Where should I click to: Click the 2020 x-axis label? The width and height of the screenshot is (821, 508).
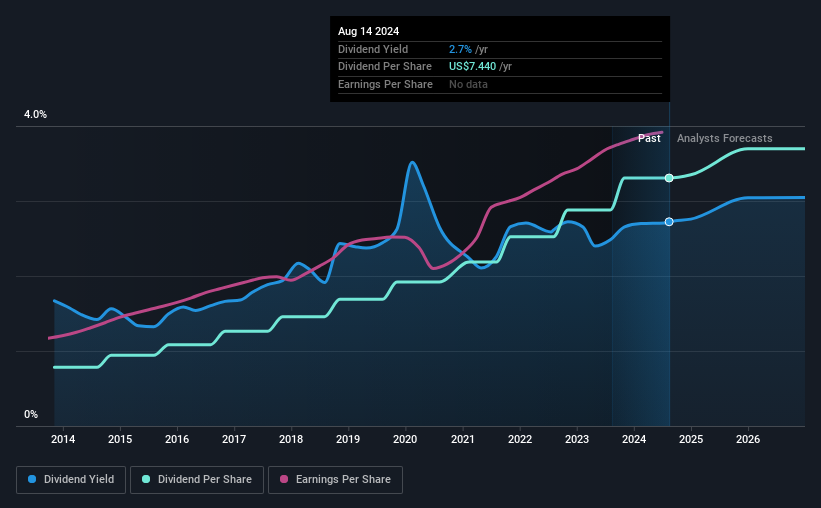coord(405,439)
